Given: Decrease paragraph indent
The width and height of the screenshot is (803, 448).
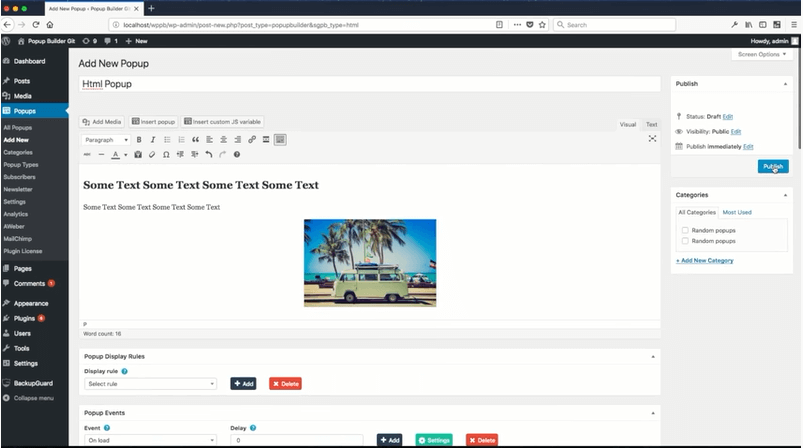Looking at the screenshot, I should point(180,155).
